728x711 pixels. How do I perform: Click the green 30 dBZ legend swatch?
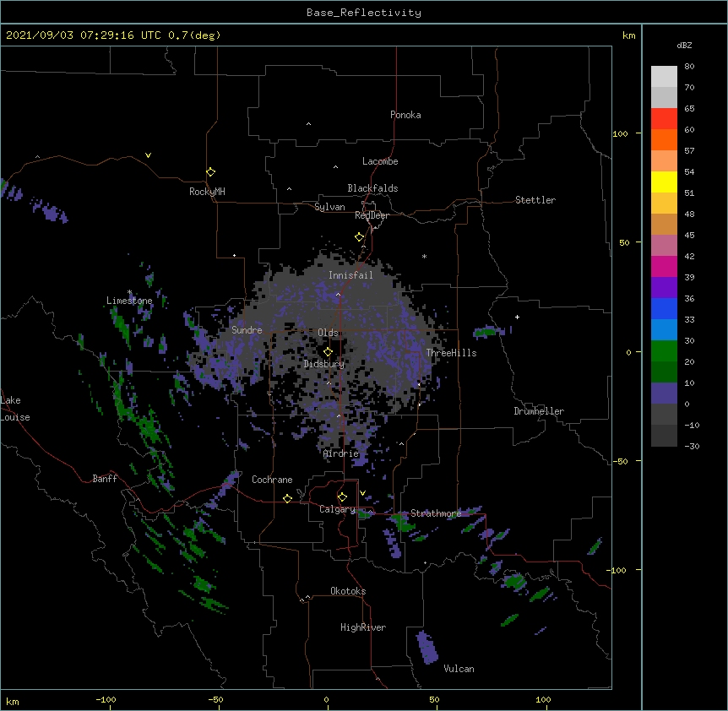664,351
